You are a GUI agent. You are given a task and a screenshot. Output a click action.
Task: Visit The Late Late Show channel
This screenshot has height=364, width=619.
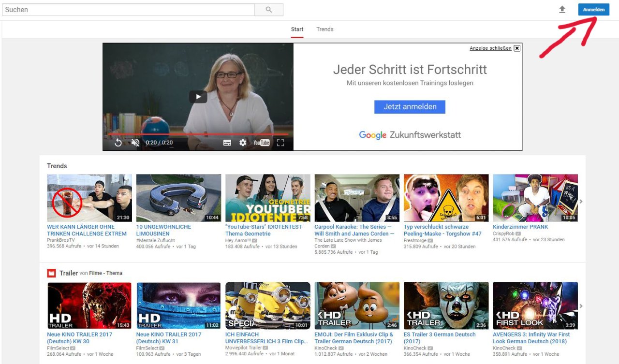[348, 243]
